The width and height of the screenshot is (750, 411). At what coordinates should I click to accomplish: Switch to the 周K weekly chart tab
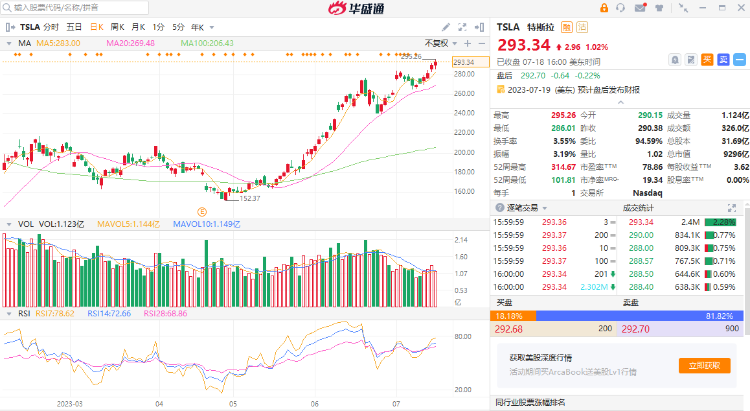pos(117,27)
